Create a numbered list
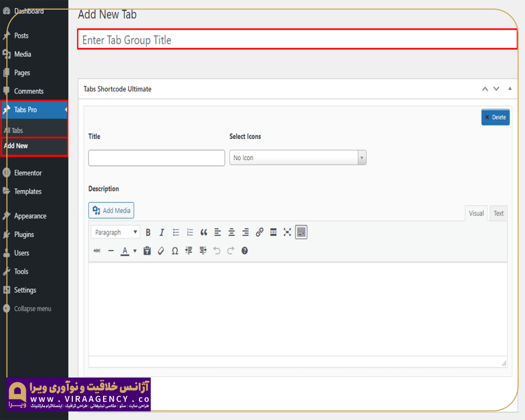Viewport: 525px width, 420px height. point(190,232)
